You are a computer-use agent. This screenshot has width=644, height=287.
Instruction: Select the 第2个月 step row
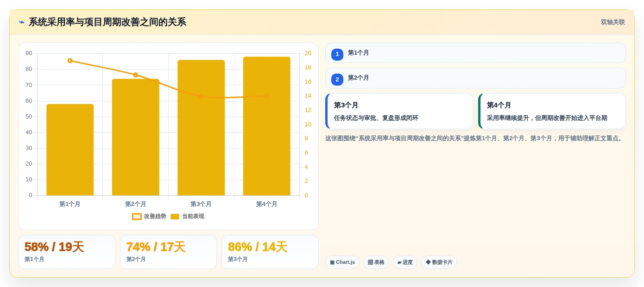(x=475, y=78)
